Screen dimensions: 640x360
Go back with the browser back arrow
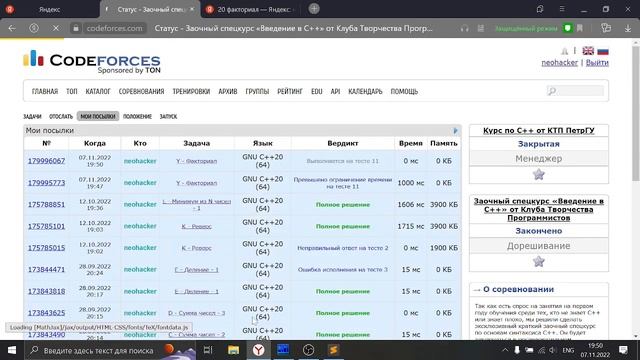tap(12, 28)
